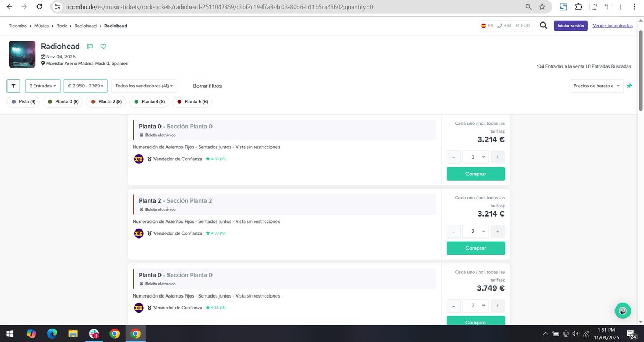Open quantity dropdown on the 3.749 € listing
644x342 pixels.
click(x=475, y=306)
